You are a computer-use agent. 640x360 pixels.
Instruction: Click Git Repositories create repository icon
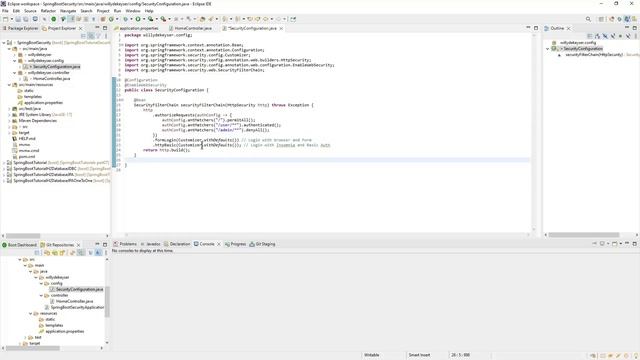[62, 253]
